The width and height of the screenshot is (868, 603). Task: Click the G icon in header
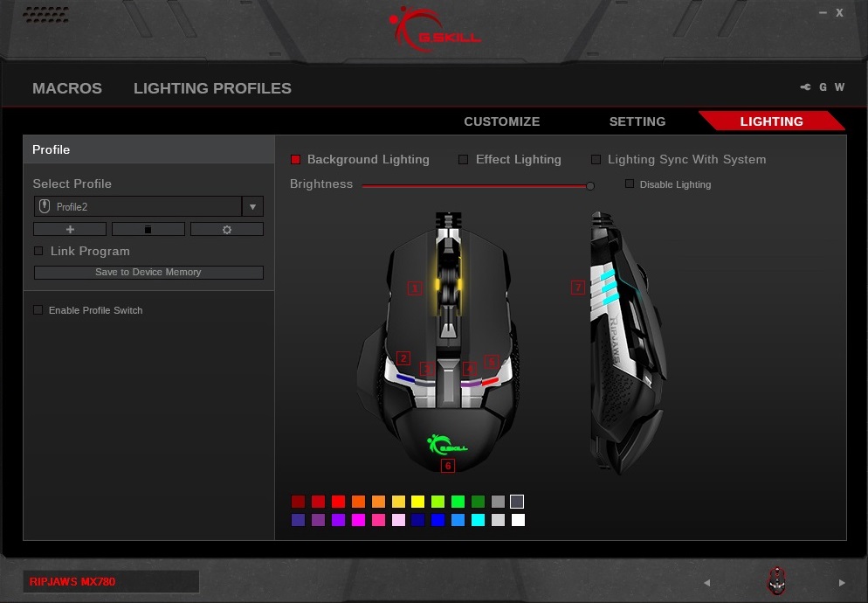[823, 87]
